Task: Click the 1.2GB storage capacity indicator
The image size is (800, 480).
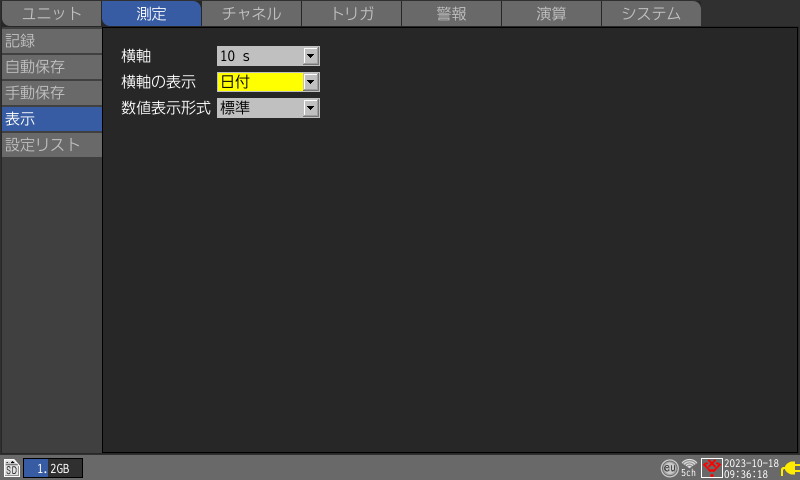Action: tap(53, 468)
